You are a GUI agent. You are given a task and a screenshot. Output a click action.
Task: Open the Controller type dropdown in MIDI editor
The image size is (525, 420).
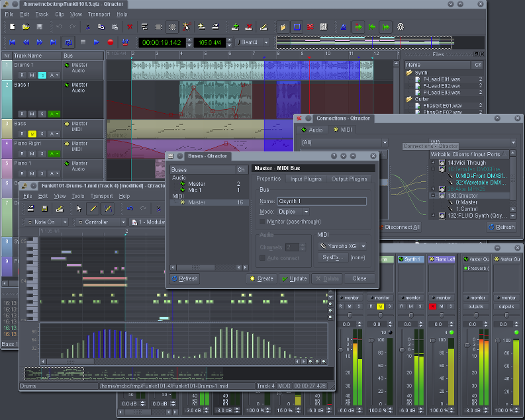coord(101,222)
